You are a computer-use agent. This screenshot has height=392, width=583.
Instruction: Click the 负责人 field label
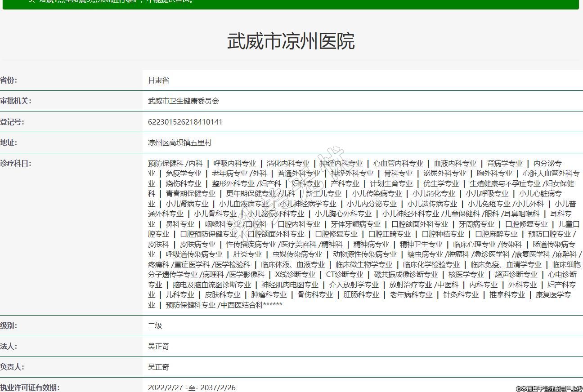point(12,367)
